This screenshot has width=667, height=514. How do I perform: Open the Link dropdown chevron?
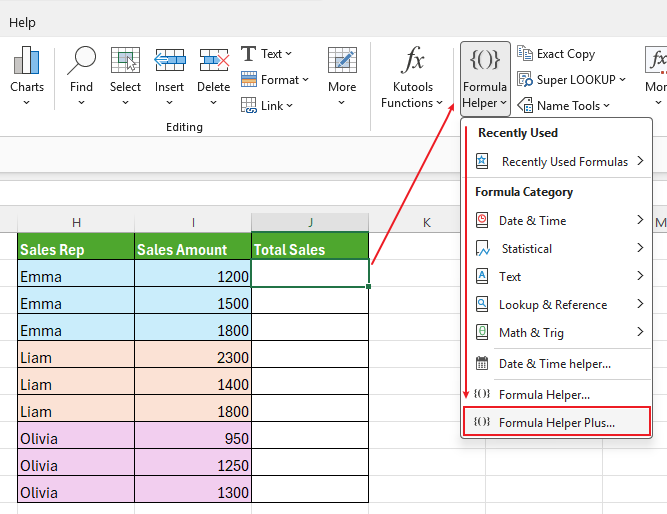[290, 106]
